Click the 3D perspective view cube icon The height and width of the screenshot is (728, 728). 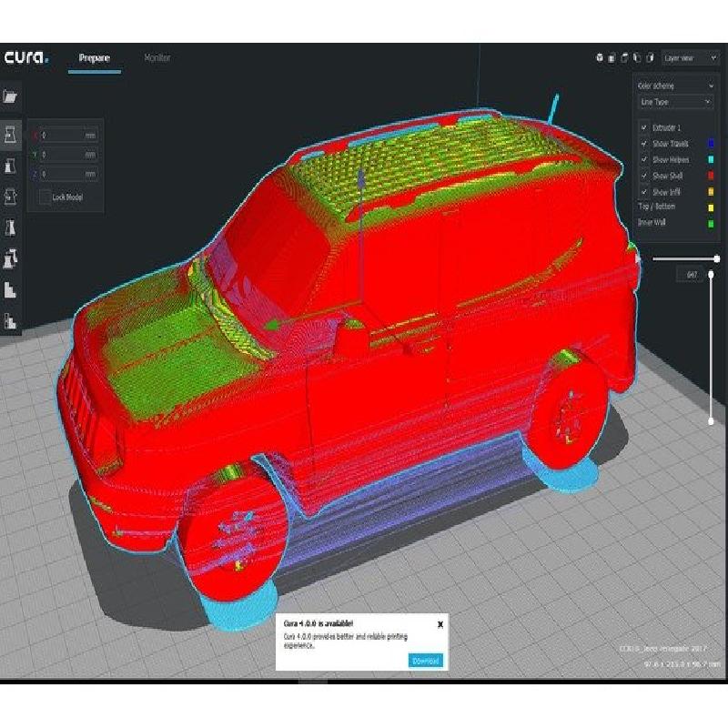(600, 58)
